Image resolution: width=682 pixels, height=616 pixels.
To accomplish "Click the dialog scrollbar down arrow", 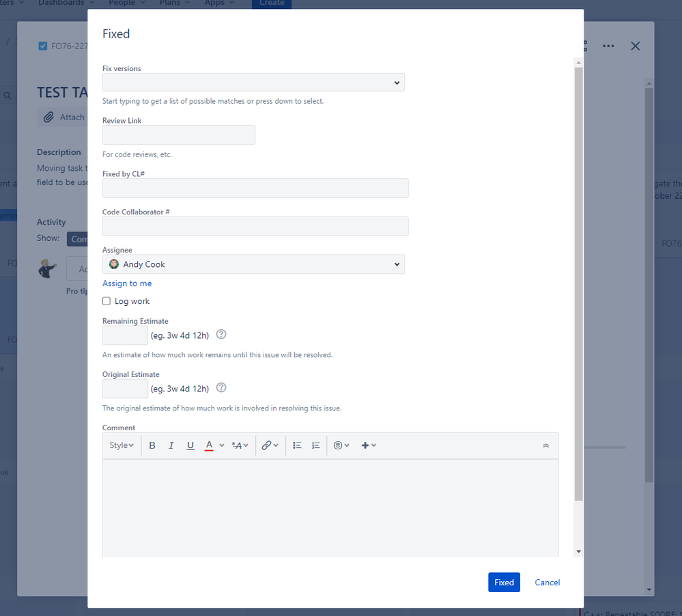I will 578,552.
